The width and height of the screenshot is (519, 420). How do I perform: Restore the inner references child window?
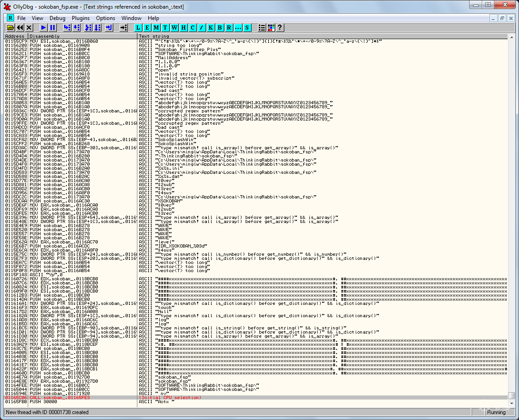tap(502, 19)
